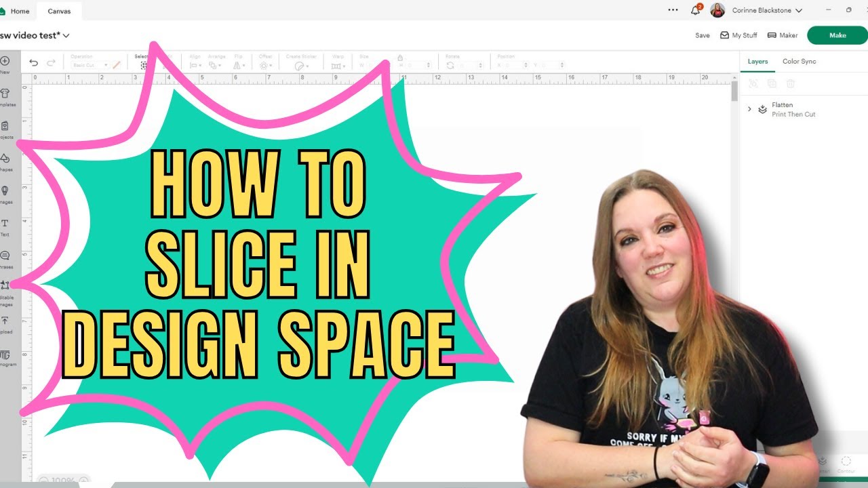
Task: Click the Duplicate icon in Layers panel
Action: pyautogui.click(x=772, y=83)
